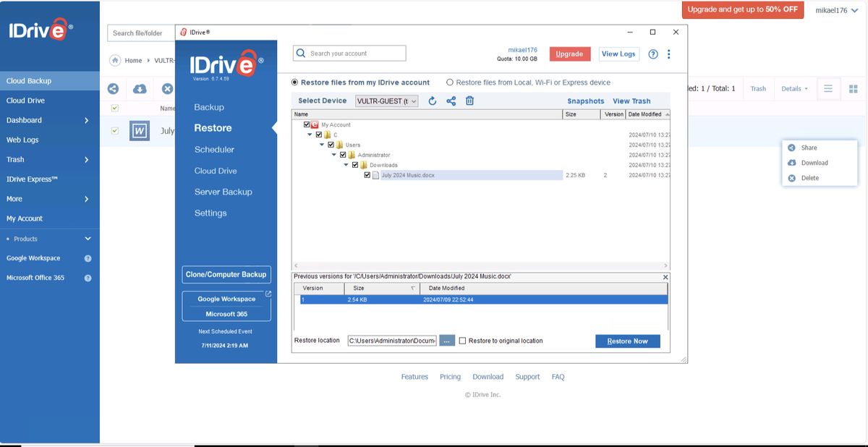Open the three-dot overflow menu
The height and width of the screenshot is (447, 868).
(x=668, y=54)
